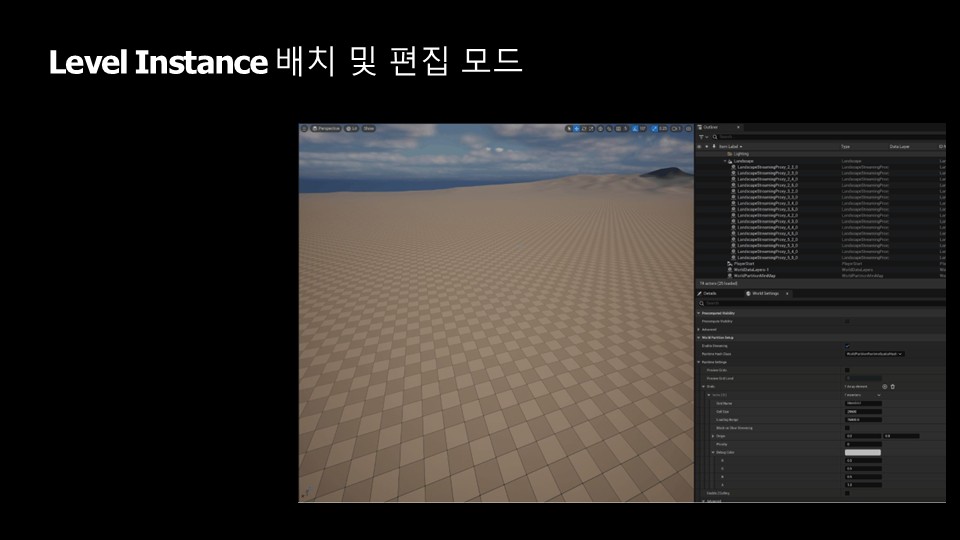960x540 pixels.
Task: Toggle the checkbox below Debug Color channels
Action: (x=847, y=493)
